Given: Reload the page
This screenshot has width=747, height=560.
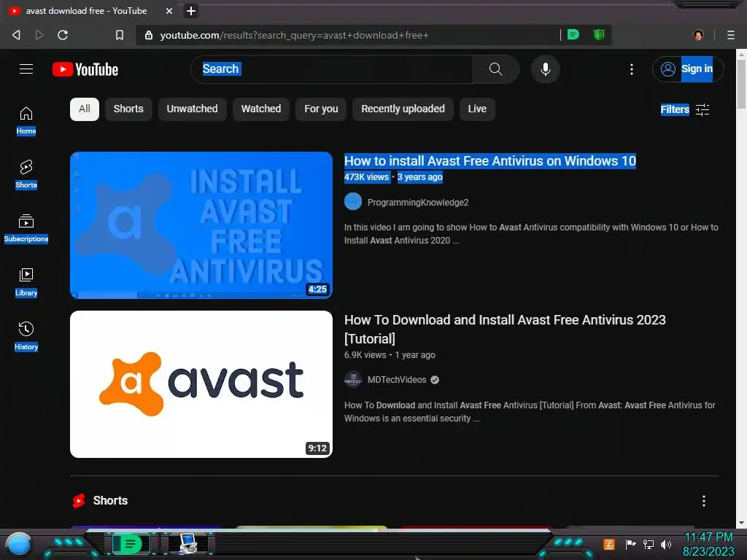Looking at the screenshot, I should tap(63, 35).
